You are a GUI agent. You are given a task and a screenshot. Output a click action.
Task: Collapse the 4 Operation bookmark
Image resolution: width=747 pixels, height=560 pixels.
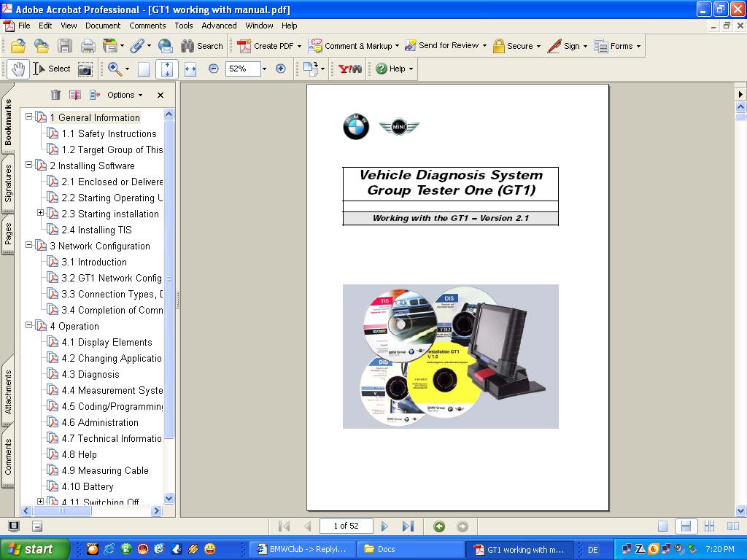point(28,324)
